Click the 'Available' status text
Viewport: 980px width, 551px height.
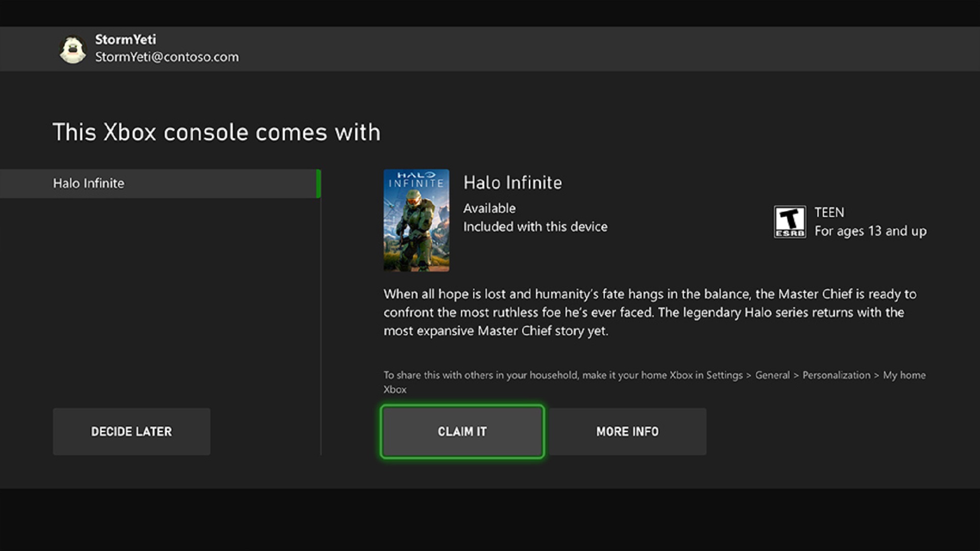tap(489, 208)
